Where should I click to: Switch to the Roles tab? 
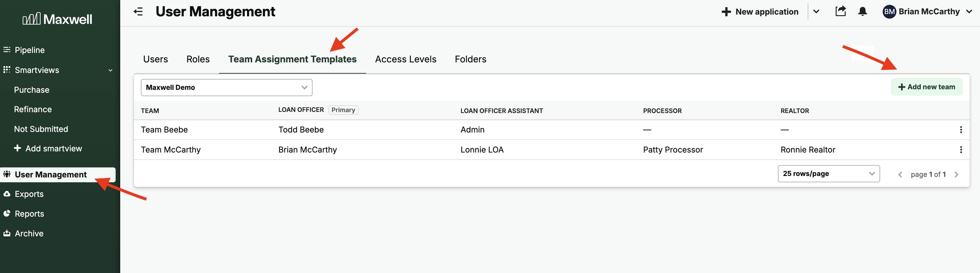198,59
